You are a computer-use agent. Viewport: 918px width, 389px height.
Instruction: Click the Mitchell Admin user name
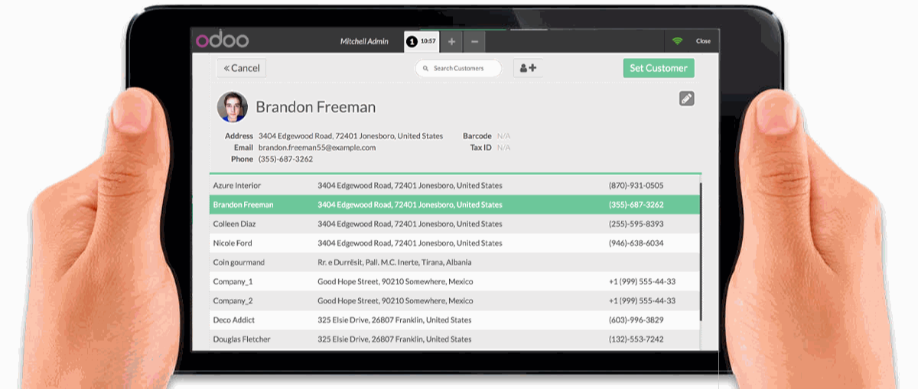364,42
